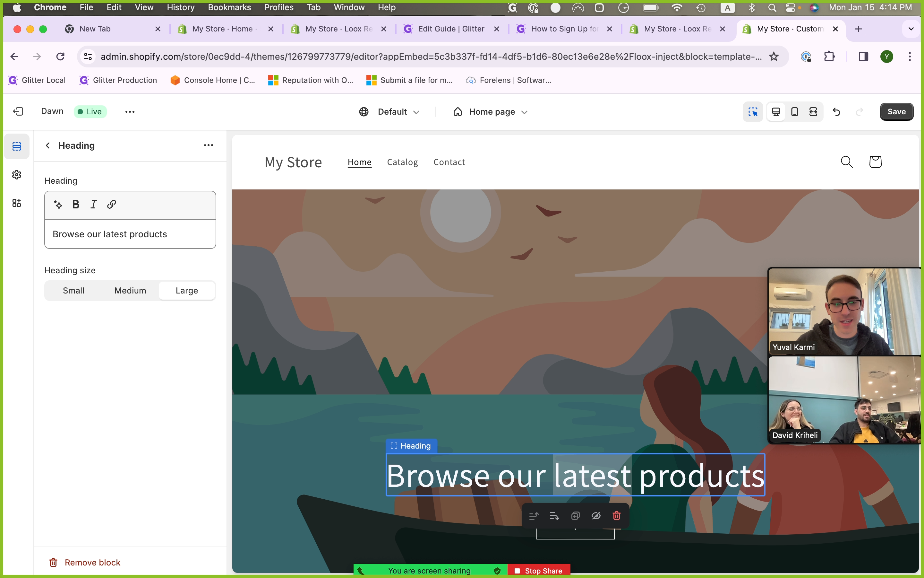Generate heading text with AI sparkle icon
Image resolution: width=924 pixels, height=578 pixels.
(x=58, y=205)
